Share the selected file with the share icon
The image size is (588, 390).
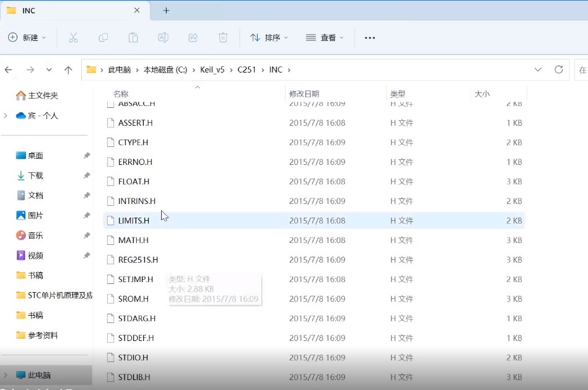coord(193,38)
